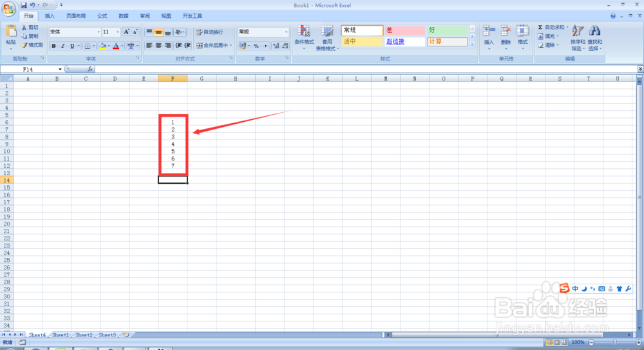Click the accounting number format icon
This screenshot has height=350, width=644.
(x=242, y=46)
